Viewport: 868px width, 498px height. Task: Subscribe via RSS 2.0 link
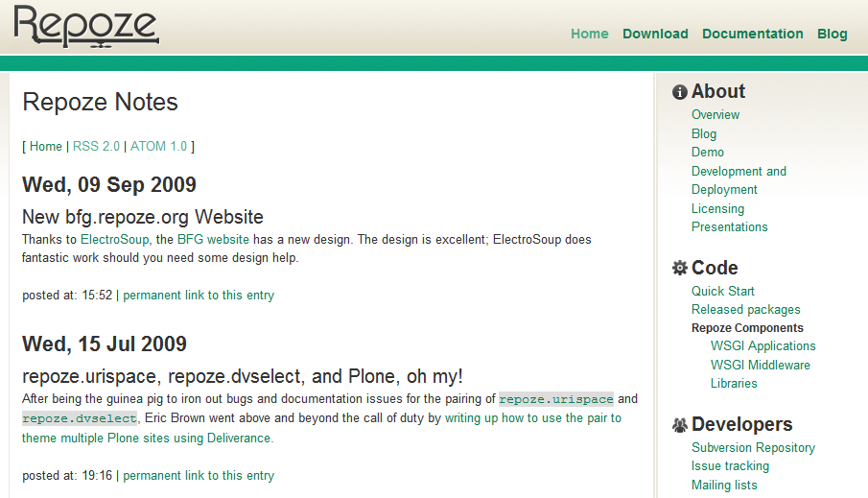tap(96, 146)
